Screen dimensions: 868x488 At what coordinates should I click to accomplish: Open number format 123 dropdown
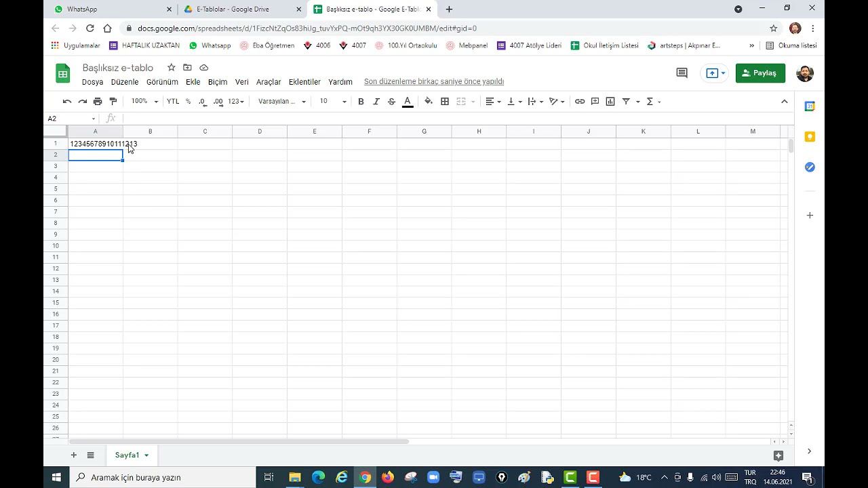pos(236,102)
